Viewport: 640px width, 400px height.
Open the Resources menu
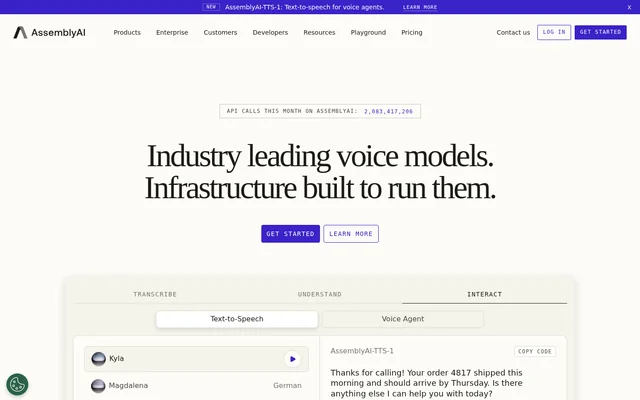click(319, 32)
